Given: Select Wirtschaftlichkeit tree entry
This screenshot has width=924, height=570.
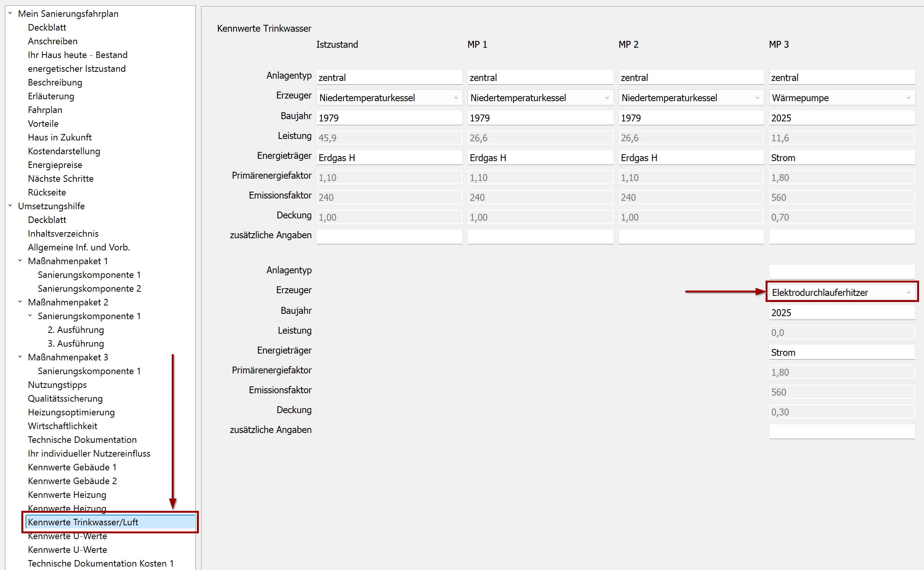Looking at the screenshot, I should 63,426.
